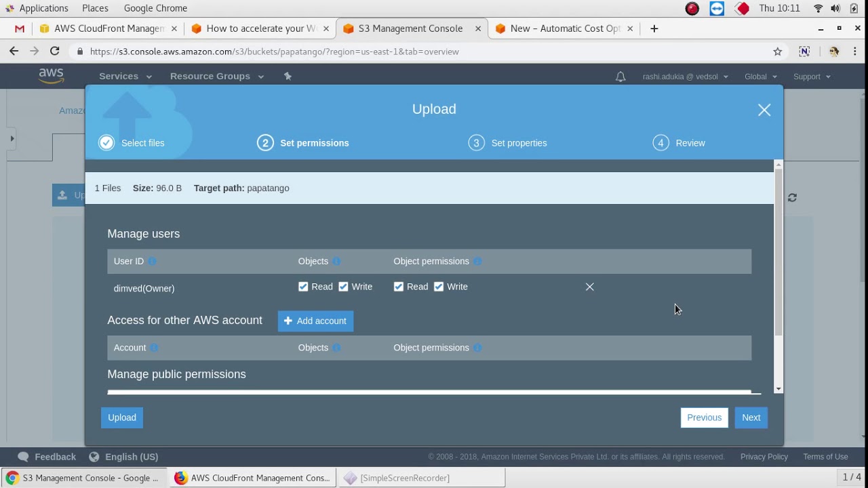Open the Places menu
This screenshot has width=868, height=488.
coord(95,8)
